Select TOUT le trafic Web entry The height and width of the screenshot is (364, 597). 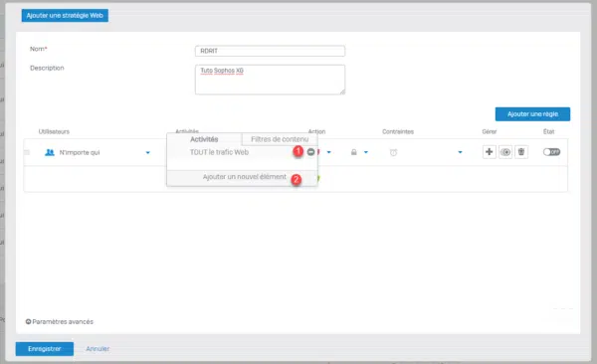(219, 152)
